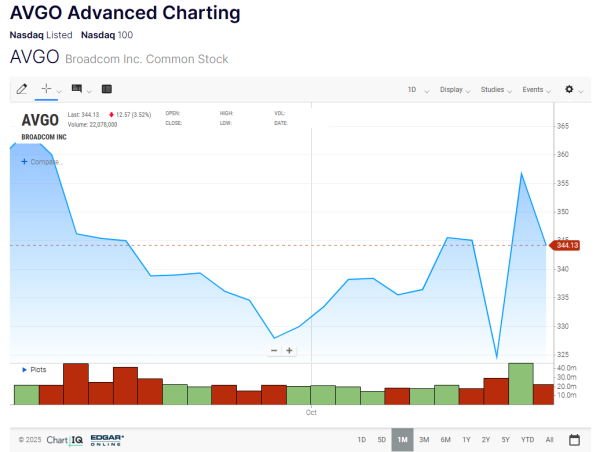Expand the 1D interval dropdown
Screen dimensions: 600x452
417,90
